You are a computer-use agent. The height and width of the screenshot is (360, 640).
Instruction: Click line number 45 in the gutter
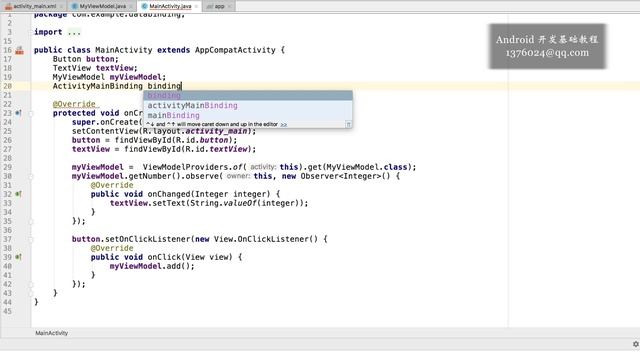pos(7,311)
